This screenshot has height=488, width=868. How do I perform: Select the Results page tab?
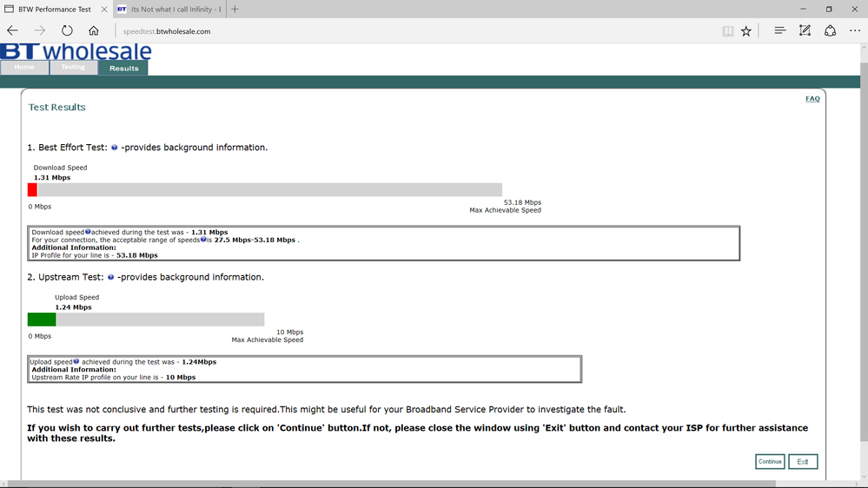point(123,68)
